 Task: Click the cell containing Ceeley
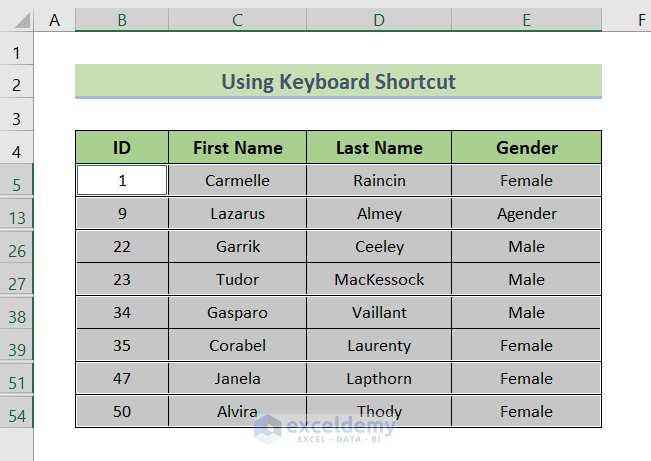[x=379, y=246]
